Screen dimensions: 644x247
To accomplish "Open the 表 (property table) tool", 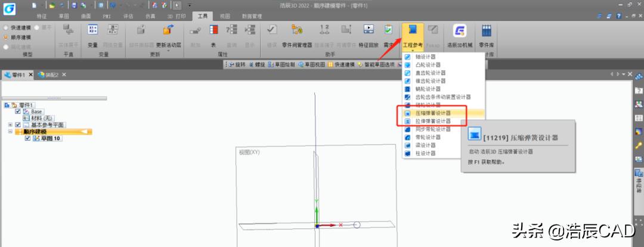I will 213,36.
